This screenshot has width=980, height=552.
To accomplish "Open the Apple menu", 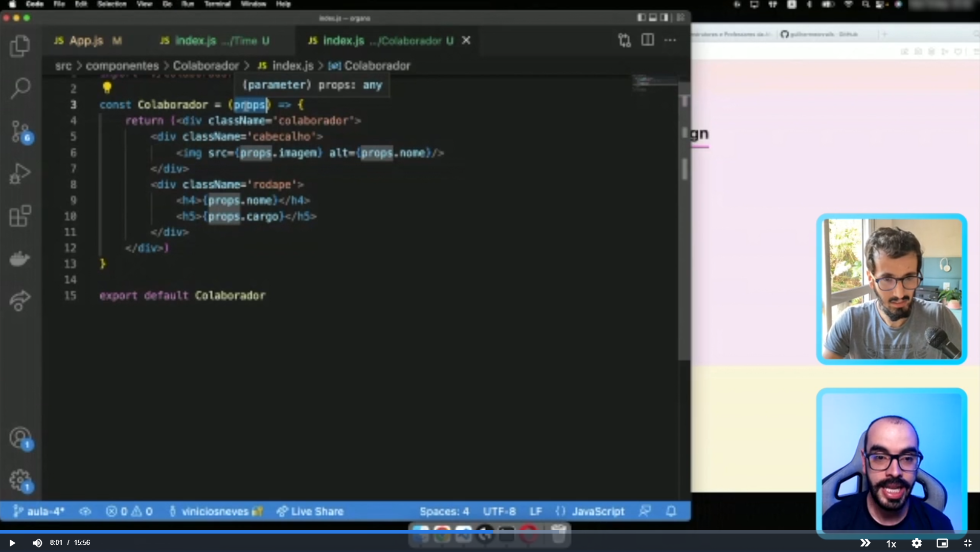I will pyautogui.click(x=12, y=4).
